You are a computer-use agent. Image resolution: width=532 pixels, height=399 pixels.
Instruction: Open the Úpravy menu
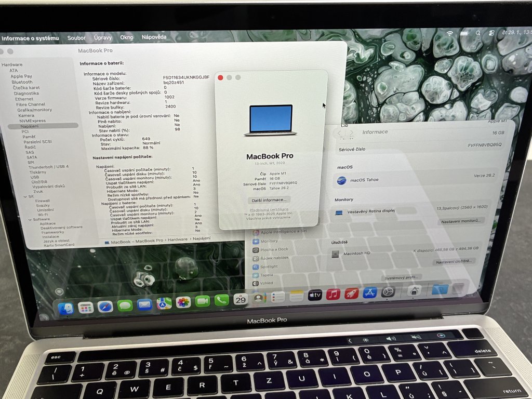(x=103, y=37)
